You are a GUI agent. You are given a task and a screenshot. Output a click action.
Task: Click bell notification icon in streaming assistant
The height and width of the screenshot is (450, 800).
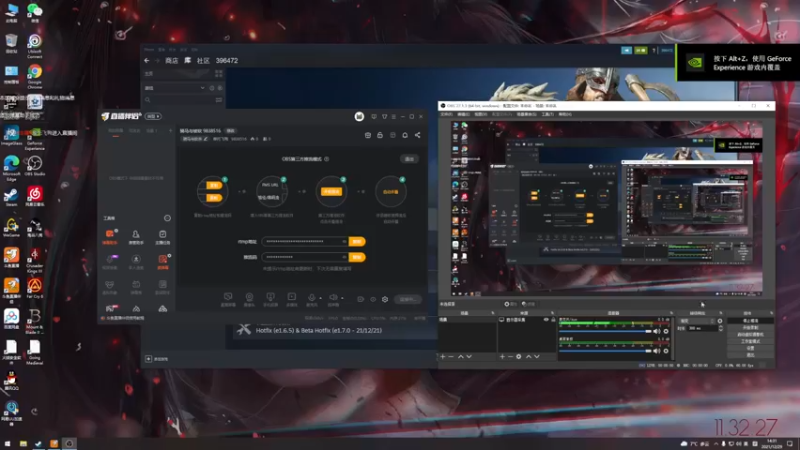[405, 135]
